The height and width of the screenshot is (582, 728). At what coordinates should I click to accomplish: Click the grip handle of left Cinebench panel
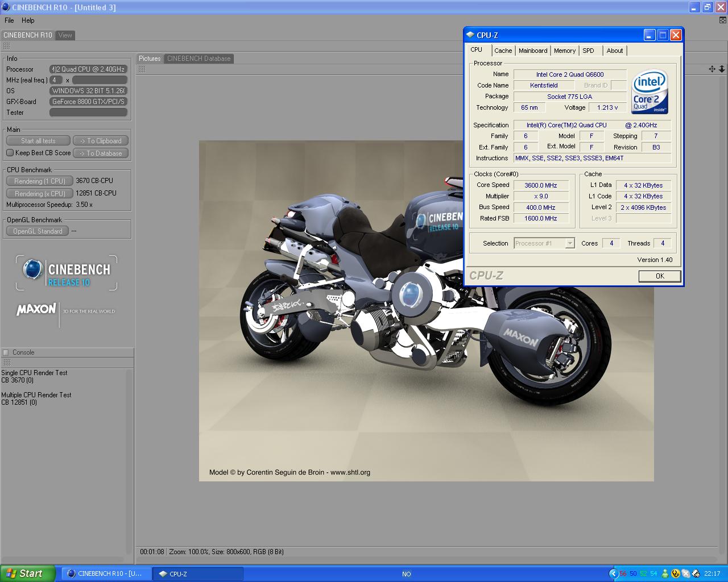pyautogui.click(x=6, y=46)
